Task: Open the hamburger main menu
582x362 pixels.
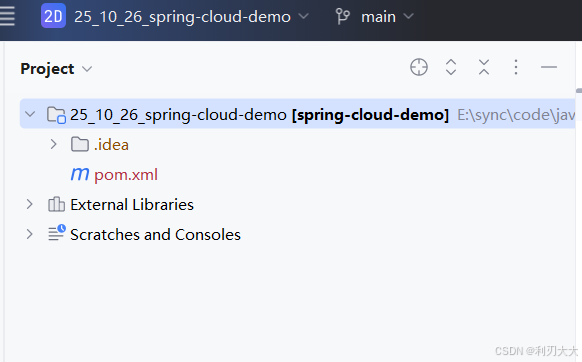Action: click(x=7, y=17)
